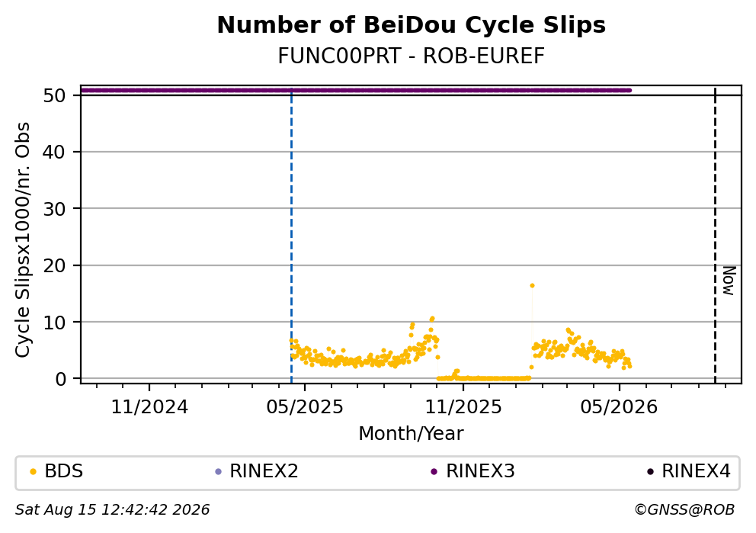Click the 11/2024 x-axis tick label
The height and width of the screenshot is (533, 756).
coord(149,408)
